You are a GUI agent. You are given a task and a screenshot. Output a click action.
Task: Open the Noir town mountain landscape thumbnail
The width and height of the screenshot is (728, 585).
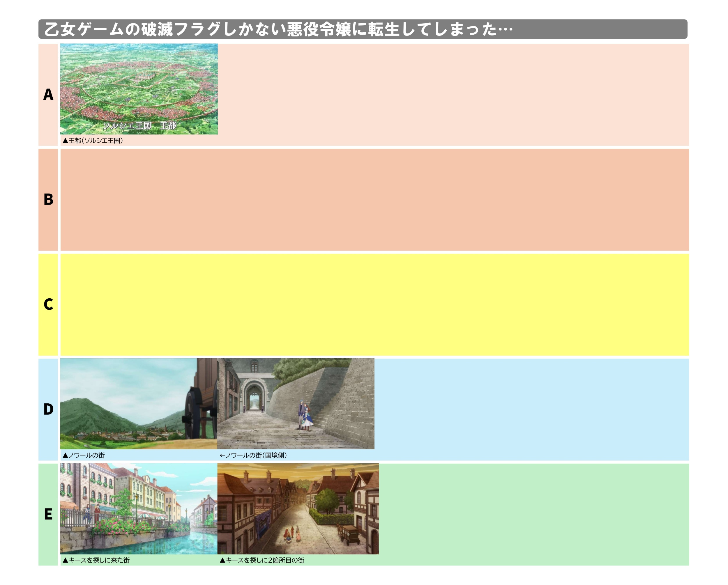[139, 404]
